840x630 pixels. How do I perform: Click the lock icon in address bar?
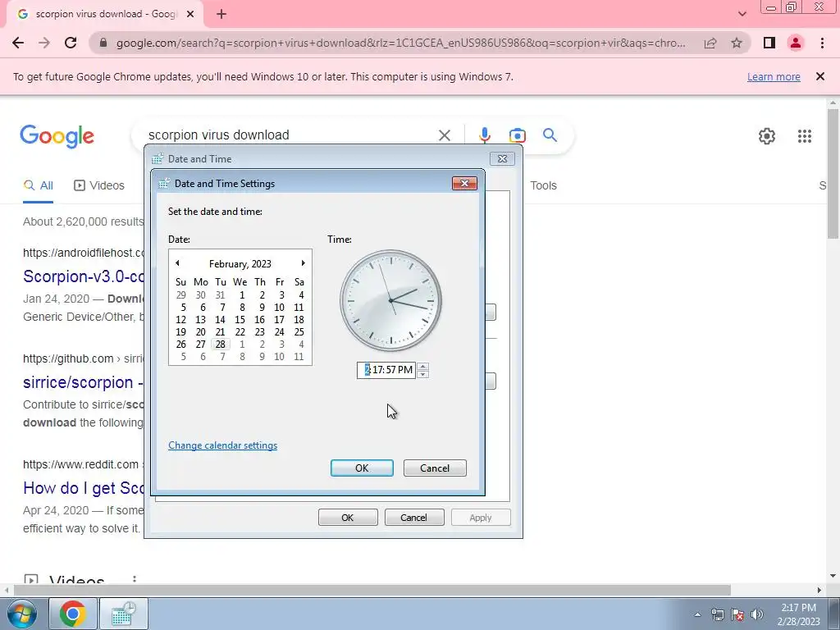(x=103, y=43)
